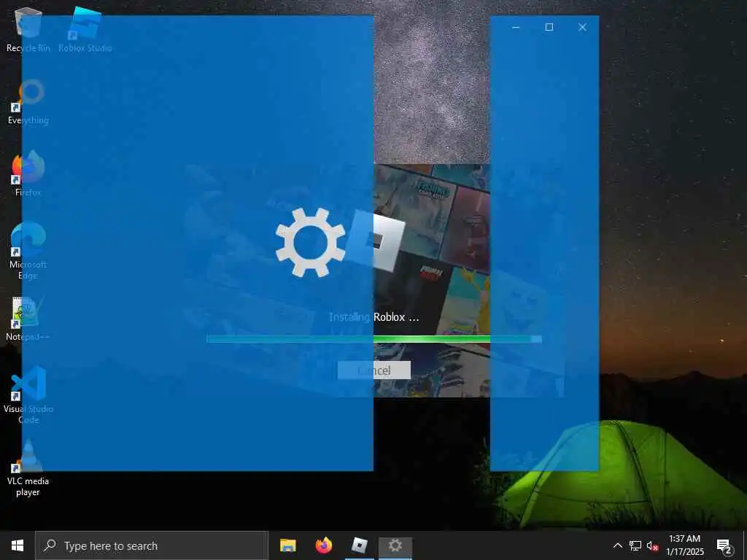Image resolution: width=747 pixels, height=560 pixels.
Task: Click the Roblox logo in installer
Action: point(376,241)
